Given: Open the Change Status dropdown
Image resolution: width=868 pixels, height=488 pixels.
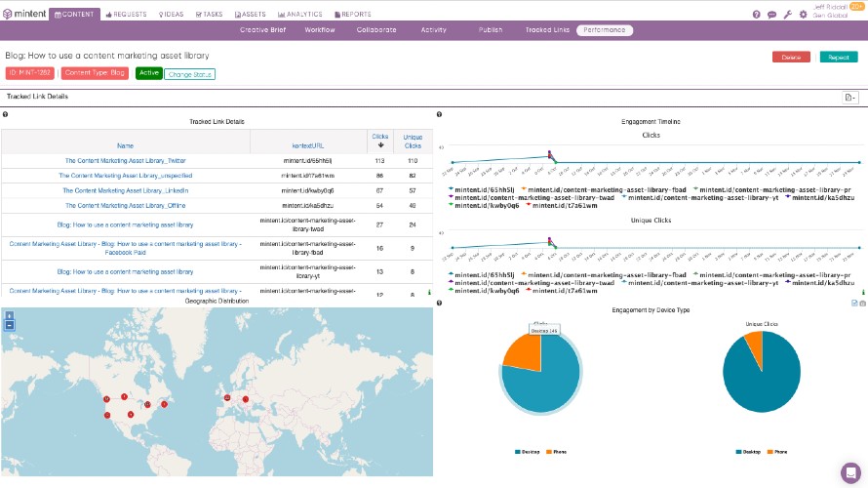Looking at the screenshot, I should [190, 74].
